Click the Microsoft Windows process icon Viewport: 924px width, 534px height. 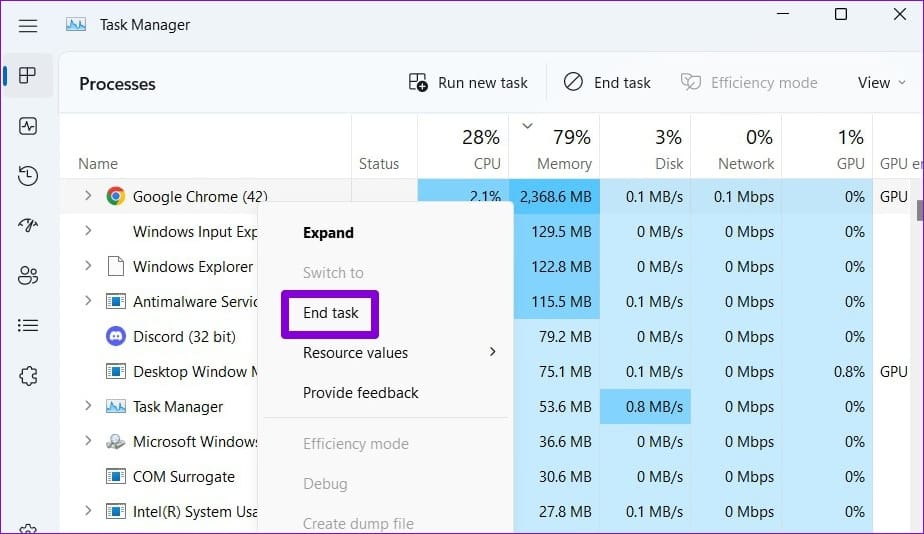pos(116,441)
